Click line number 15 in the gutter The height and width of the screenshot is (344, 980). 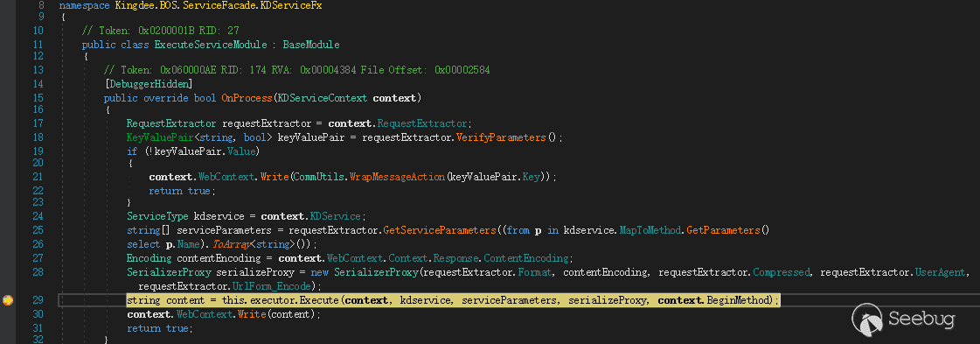38,98
